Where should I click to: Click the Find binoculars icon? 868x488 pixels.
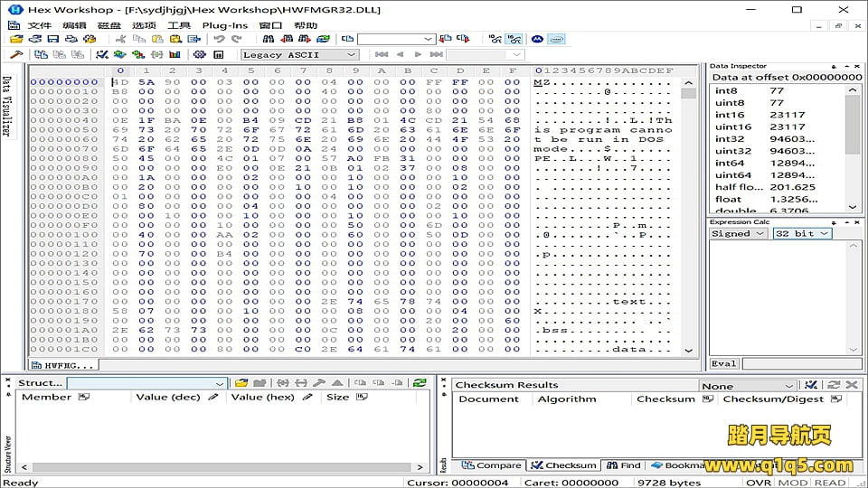[268, 40]
